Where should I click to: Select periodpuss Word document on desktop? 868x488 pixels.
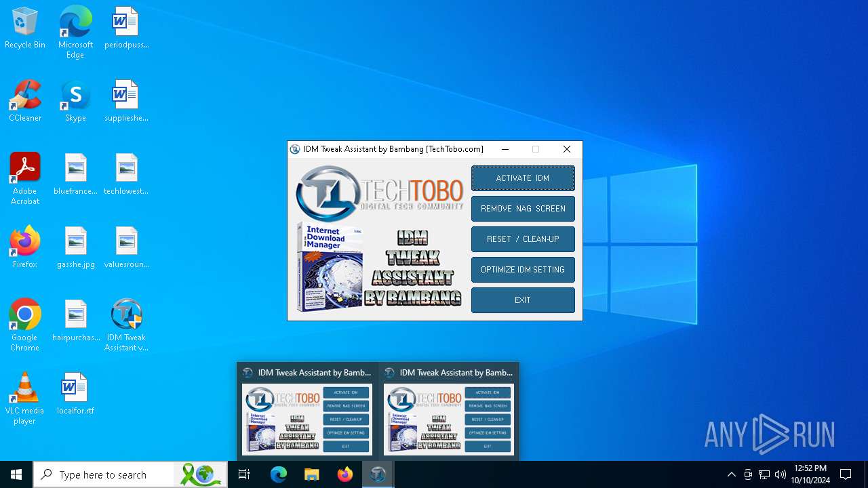pyautogui.click(x=126, y=28)
